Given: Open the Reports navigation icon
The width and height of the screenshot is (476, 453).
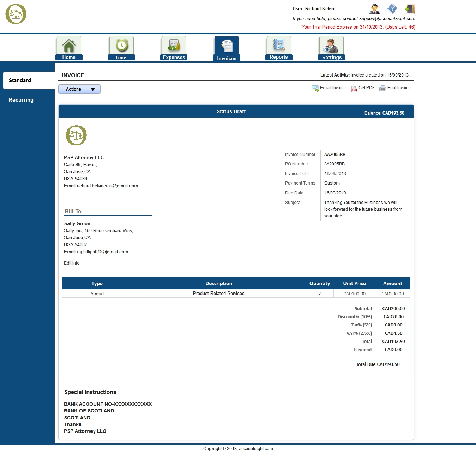Looking at the screenshot, I should point(279,46).
